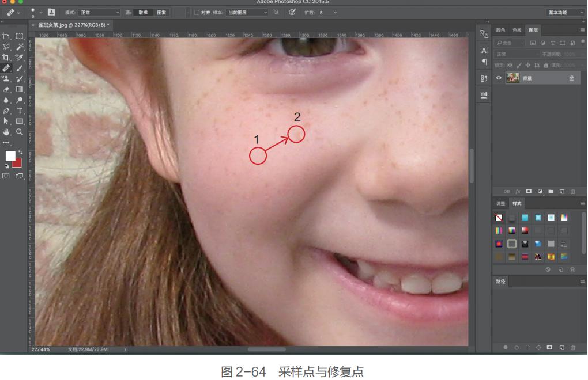Open the brush preset picker dropdown arrow
This screenshot has height=380, width=588.
(41, 13)
